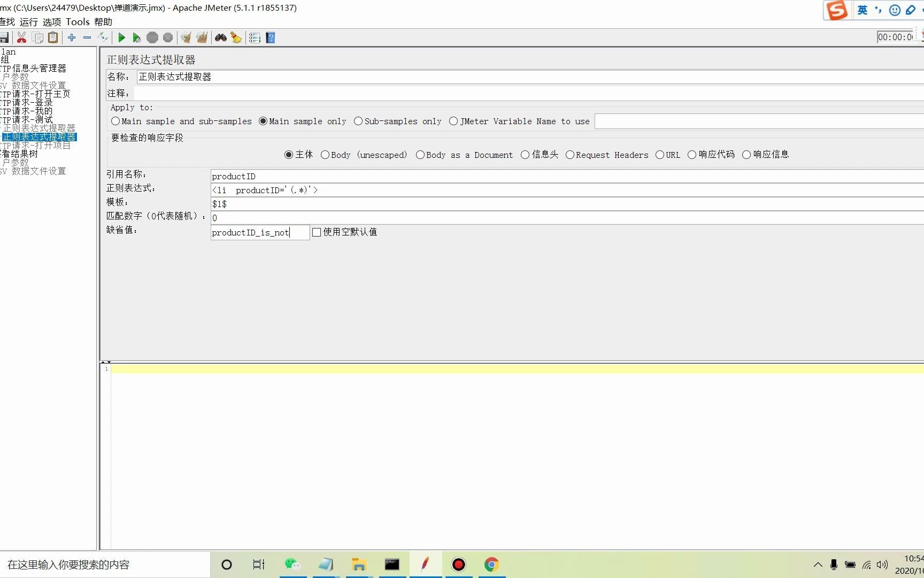Viewport: 924px width, 578px height.
Task: Open File Explorer from the taskbar
Action: (359, 564)
